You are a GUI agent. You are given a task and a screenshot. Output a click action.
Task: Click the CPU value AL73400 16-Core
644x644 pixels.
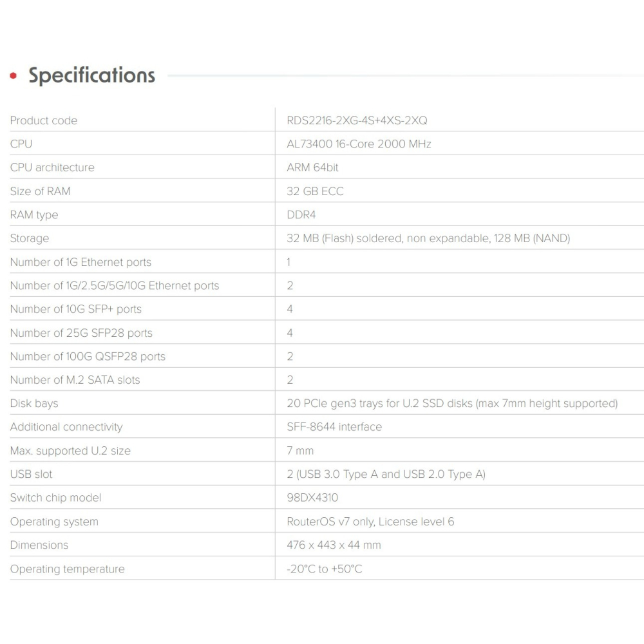359,144
